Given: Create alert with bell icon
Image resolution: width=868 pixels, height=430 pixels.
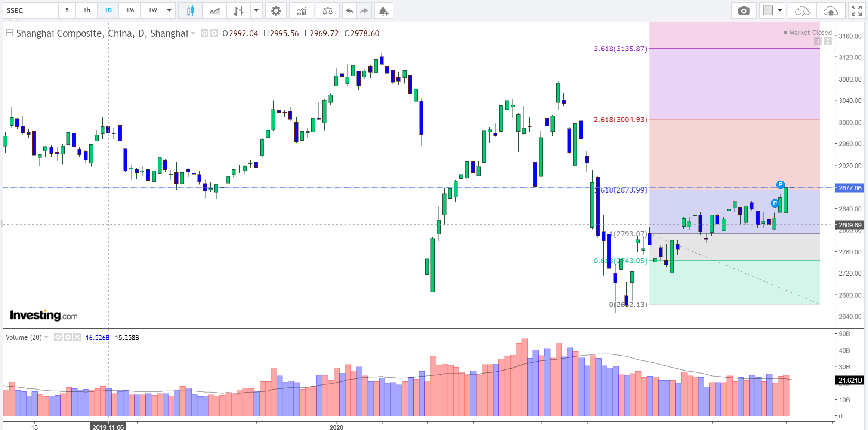Looking at the screenshot, I should point(384,10).
